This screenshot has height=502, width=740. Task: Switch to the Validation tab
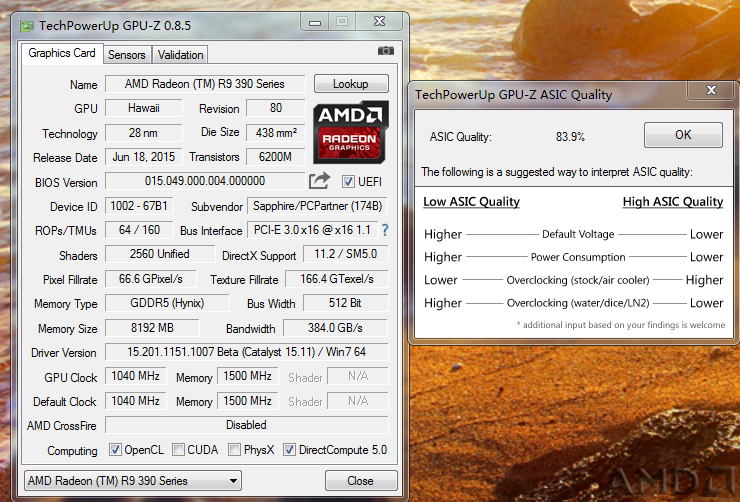point(180,55)
